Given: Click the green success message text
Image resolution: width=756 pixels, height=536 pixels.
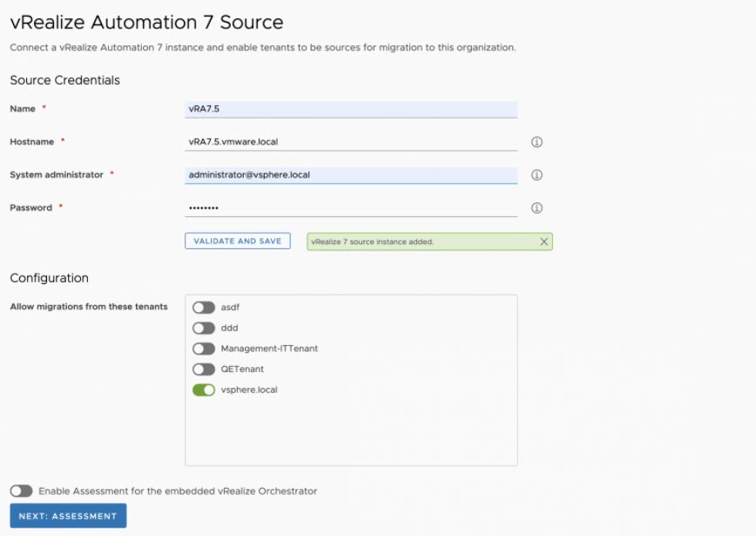Looking at the screenshot, I should [373, 241].
